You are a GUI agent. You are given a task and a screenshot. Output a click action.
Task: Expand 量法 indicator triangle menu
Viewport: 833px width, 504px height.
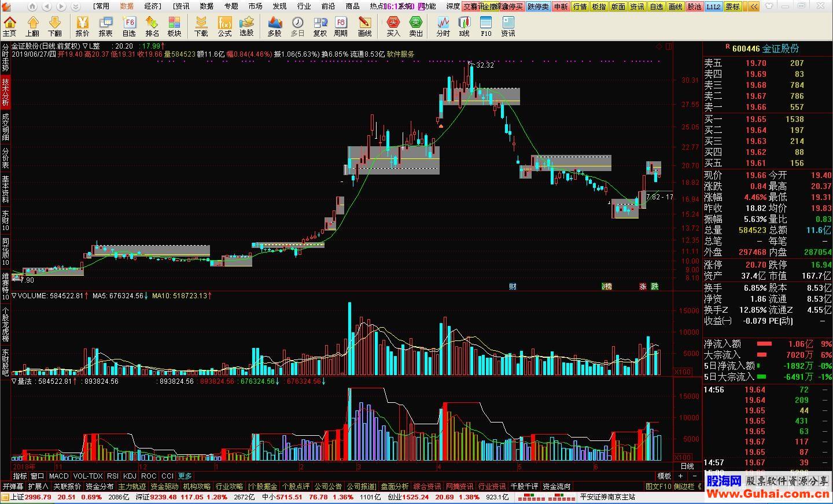click(14, 381)
